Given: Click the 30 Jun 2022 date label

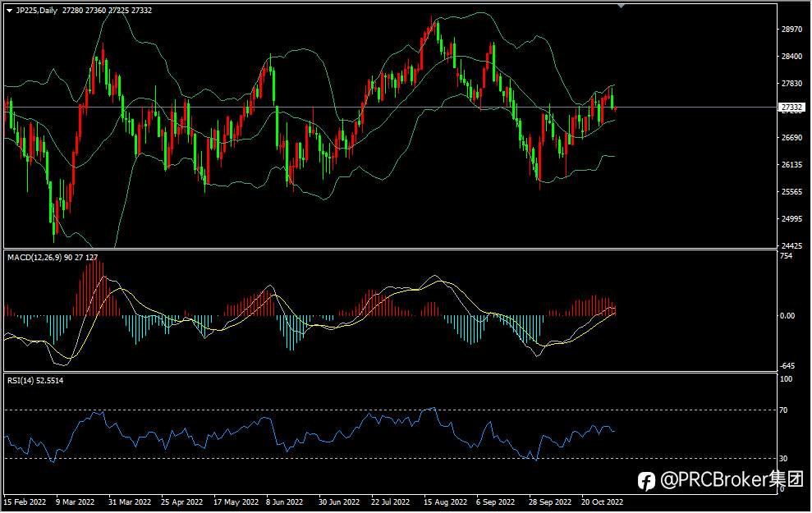Looking at the screenshot, I should click(339, 502).
